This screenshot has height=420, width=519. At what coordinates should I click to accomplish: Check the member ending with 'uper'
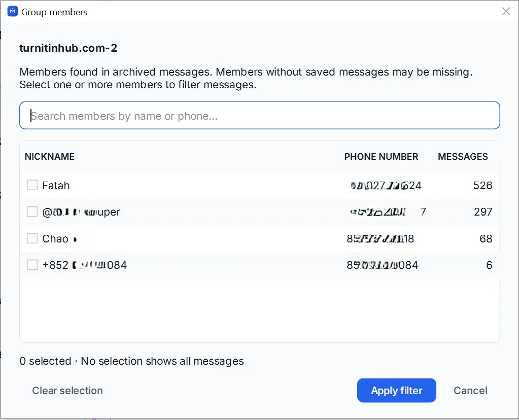pyautogui.click(x=32, y=212)
